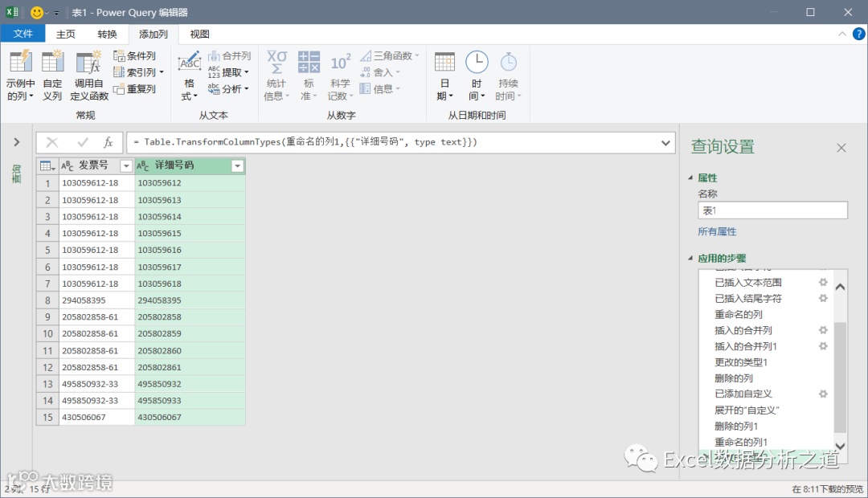The height and width of the screenshot is (498, 868).
Task: Expand the queries pane chevron
Action: 17,142
